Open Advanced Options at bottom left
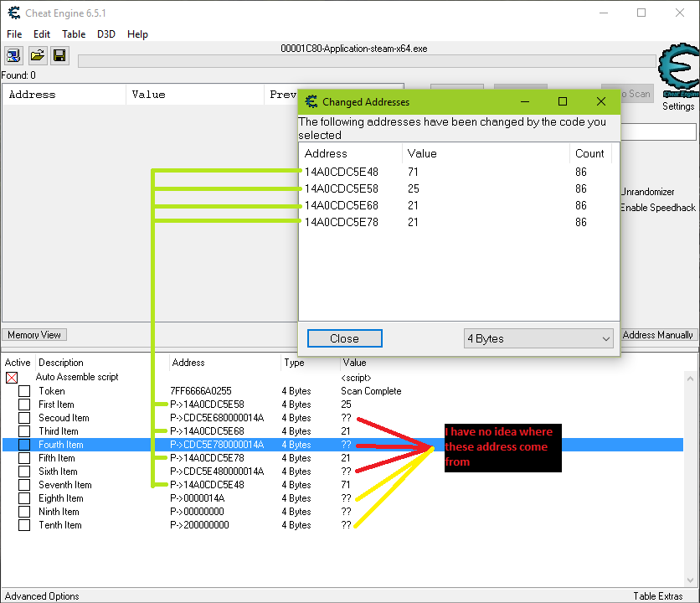 (42, 596)
